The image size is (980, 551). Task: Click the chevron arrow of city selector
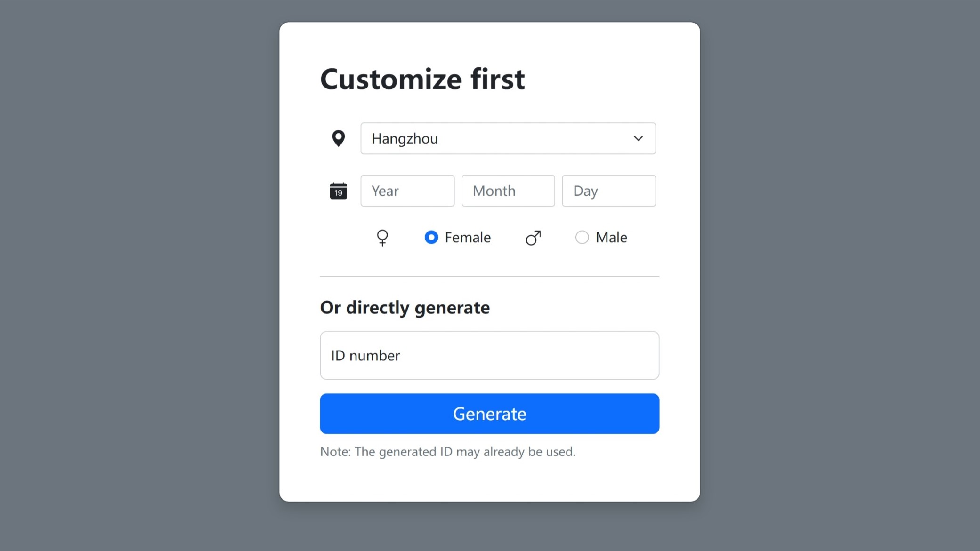coord(638,138)
